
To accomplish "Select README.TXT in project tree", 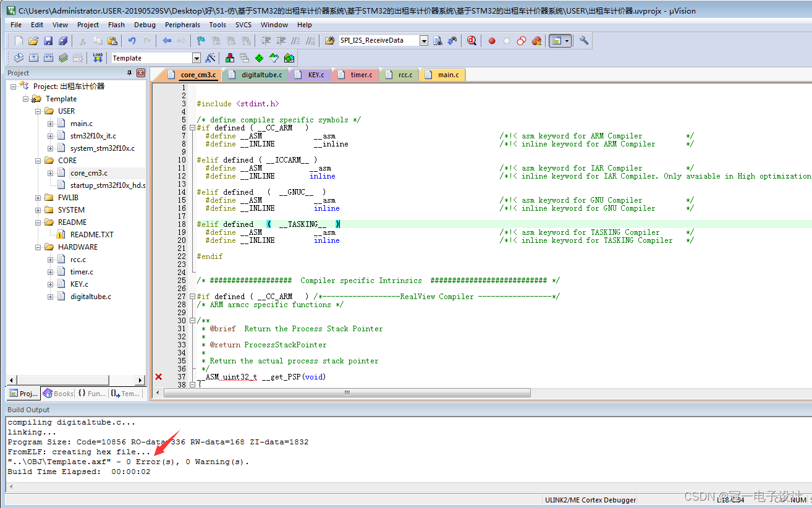I will click(92, 235).
